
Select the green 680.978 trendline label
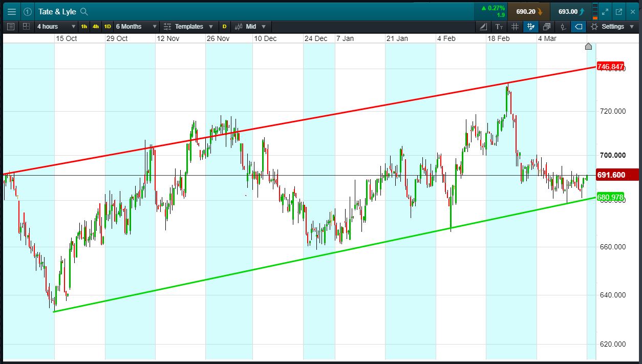point(610,197)
